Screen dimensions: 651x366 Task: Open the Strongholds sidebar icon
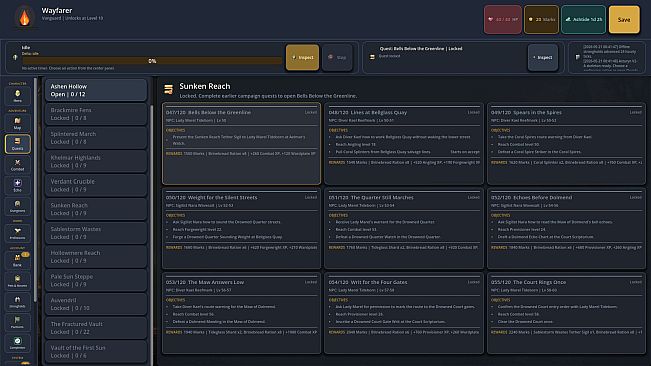(x=17, y=302)
